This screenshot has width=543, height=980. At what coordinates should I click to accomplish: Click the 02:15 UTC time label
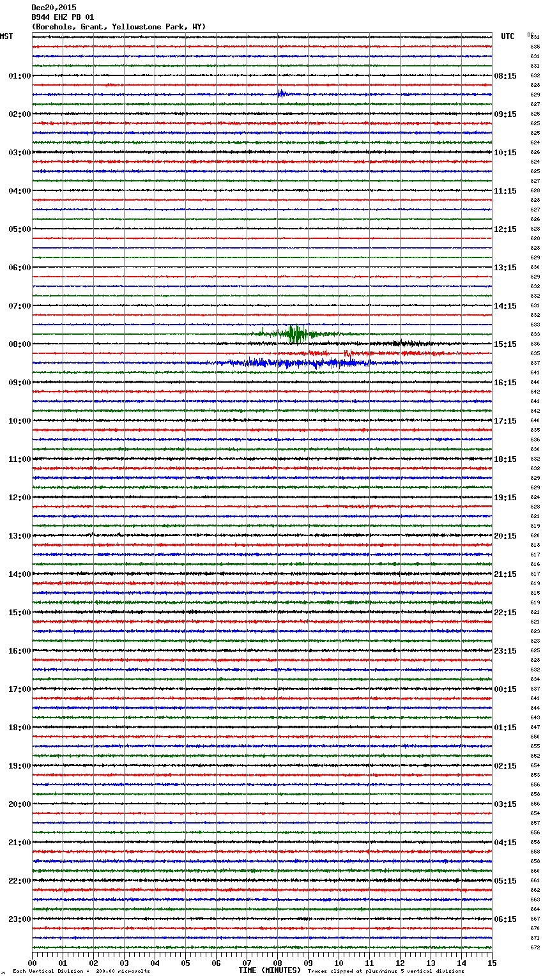click(505, 766)
